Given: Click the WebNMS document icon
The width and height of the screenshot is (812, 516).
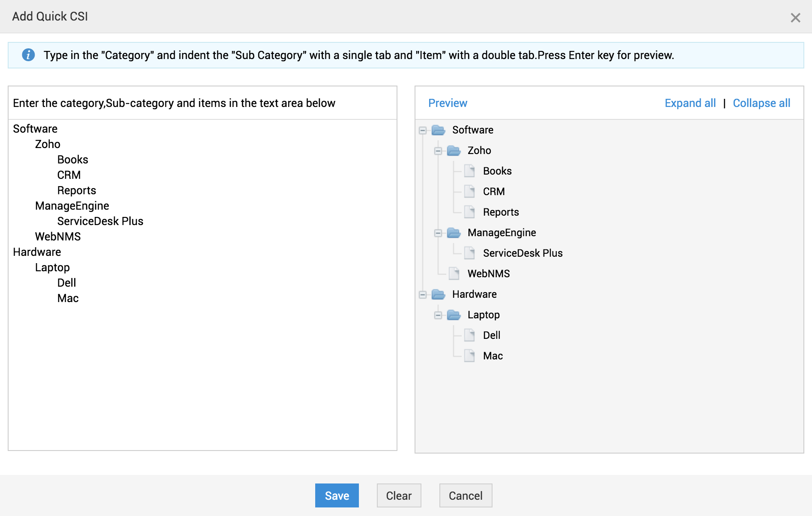Looking at the screenshot, I should (454, 274).
